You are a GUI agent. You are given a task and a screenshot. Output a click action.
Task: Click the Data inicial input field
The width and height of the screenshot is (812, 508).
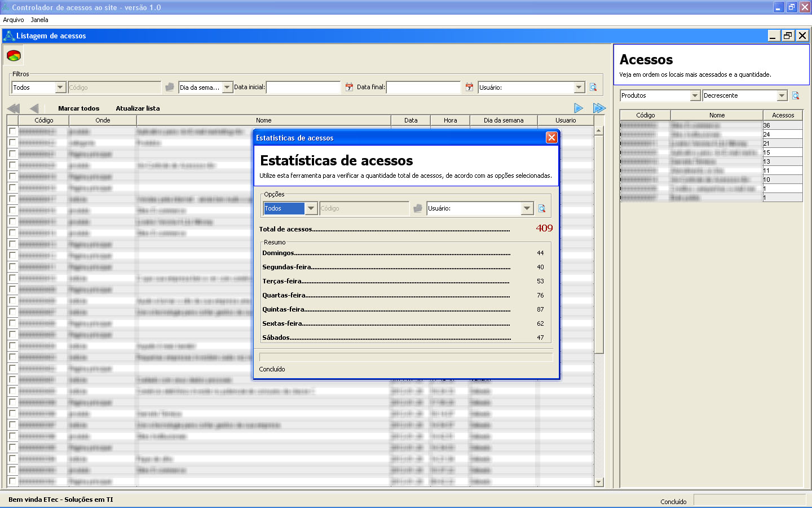tap(303, 87)
